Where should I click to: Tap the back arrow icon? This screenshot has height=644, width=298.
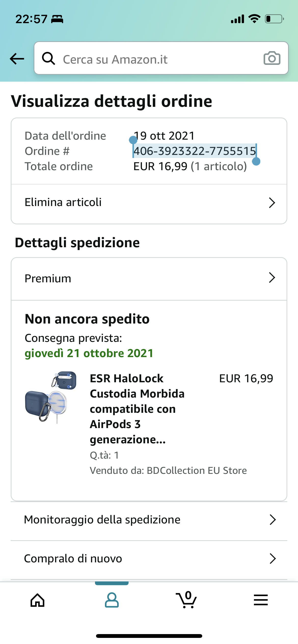coord(17,59)
